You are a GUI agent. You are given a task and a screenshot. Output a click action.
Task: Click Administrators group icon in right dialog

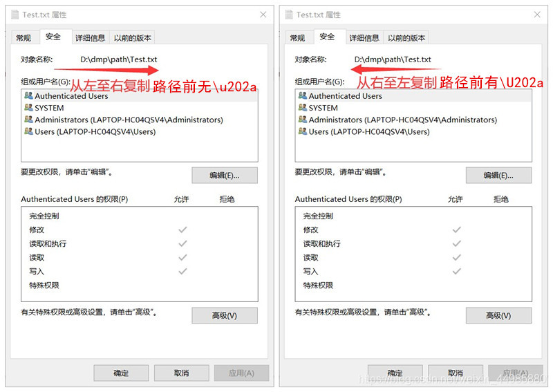[303, 120]
